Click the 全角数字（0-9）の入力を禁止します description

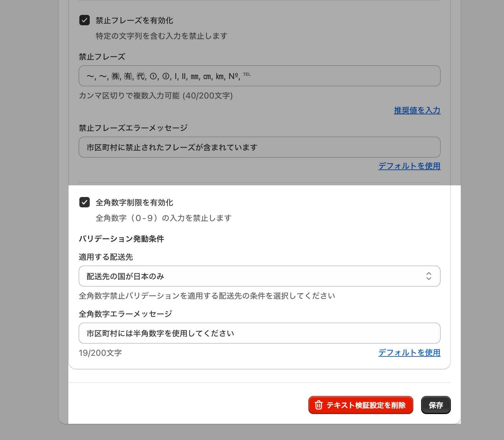163,218
